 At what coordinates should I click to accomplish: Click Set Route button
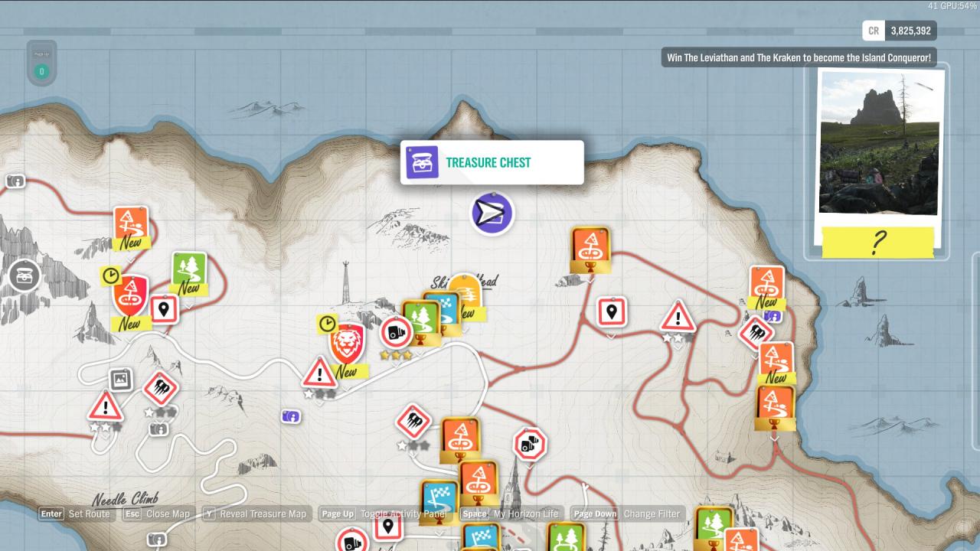(x=76, y=514)
